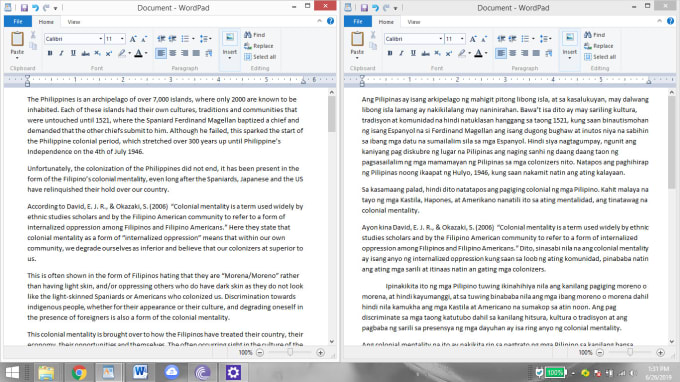This screenshot has height=382, width=680.
Task: Click Grow font icon in right window
Action: (473, 39)
